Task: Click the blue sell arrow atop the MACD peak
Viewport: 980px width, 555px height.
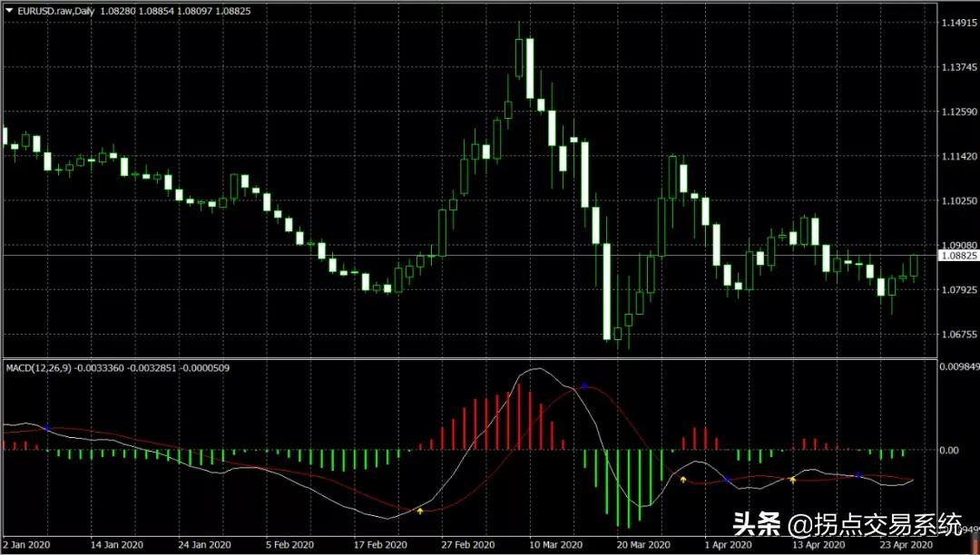Action: (x=583, y=385)
